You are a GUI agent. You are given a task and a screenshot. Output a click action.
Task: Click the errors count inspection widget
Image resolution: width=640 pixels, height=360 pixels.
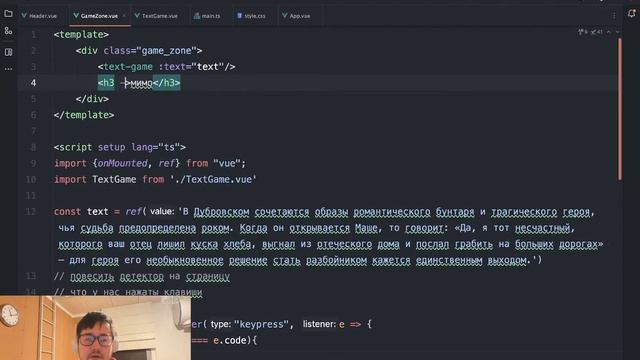click(x=583, y=32)
